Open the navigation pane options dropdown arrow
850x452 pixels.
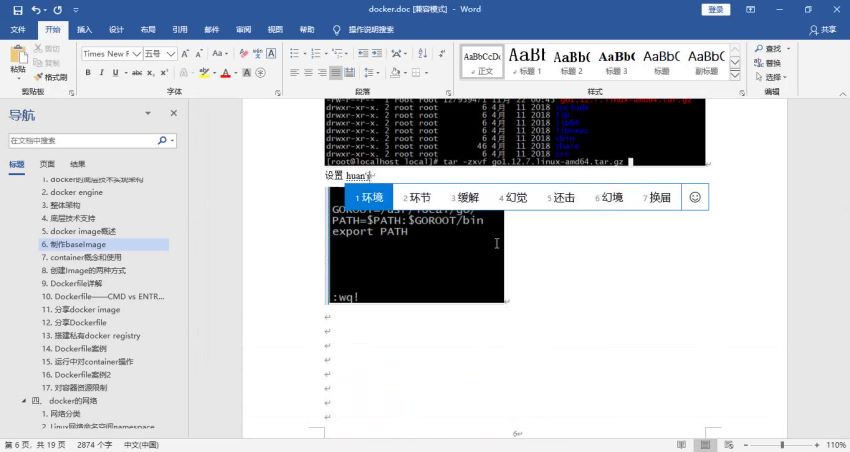click(x=147, y=113)
